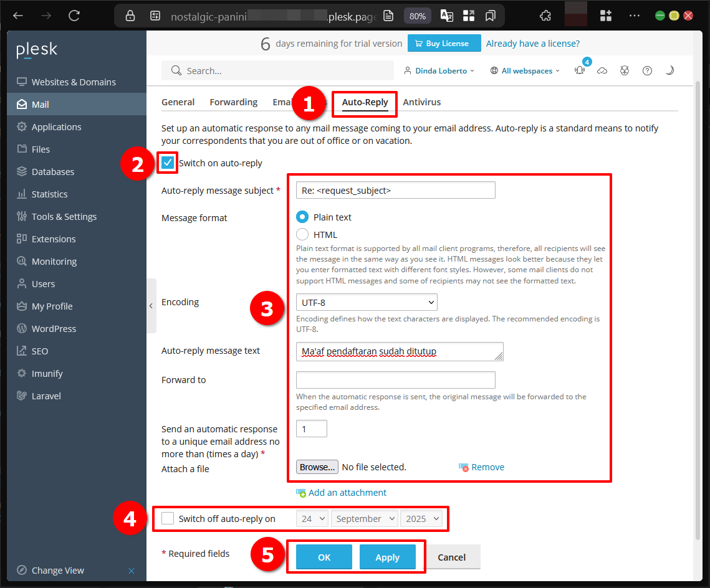Open the Forwarding tab
The image size is (710, 588).
[x=233, y=102]
